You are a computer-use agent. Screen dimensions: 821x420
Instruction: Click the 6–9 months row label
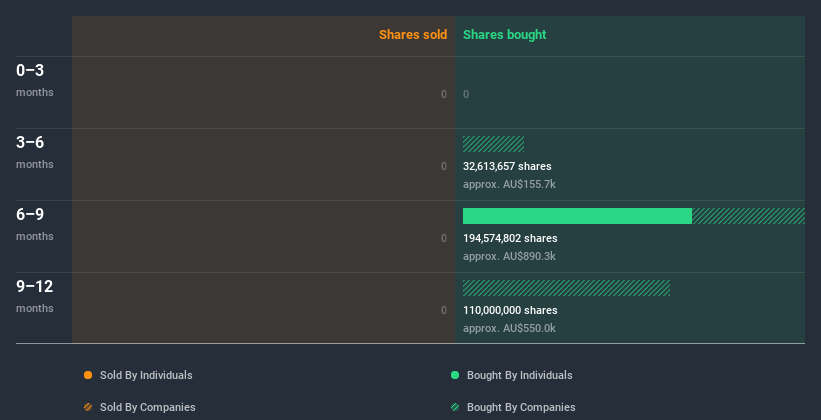point(35,224)
